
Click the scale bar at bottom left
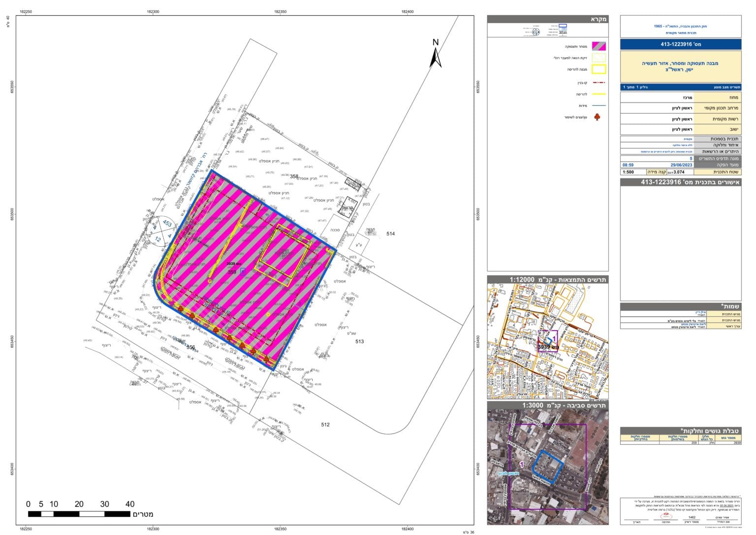79,514
